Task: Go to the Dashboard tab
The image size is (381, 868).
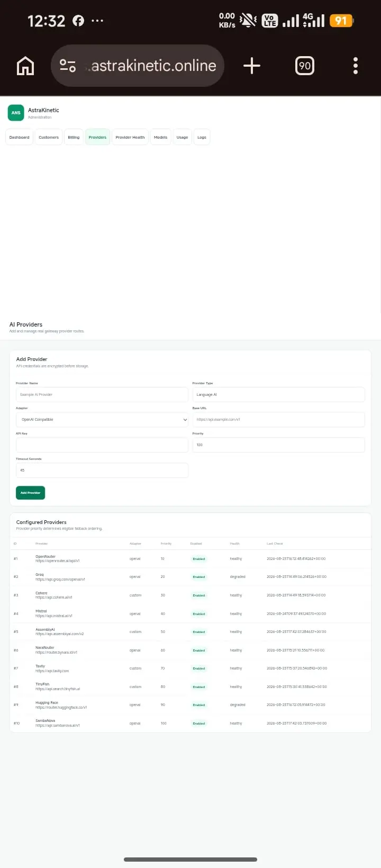Action: click(20, 137)
